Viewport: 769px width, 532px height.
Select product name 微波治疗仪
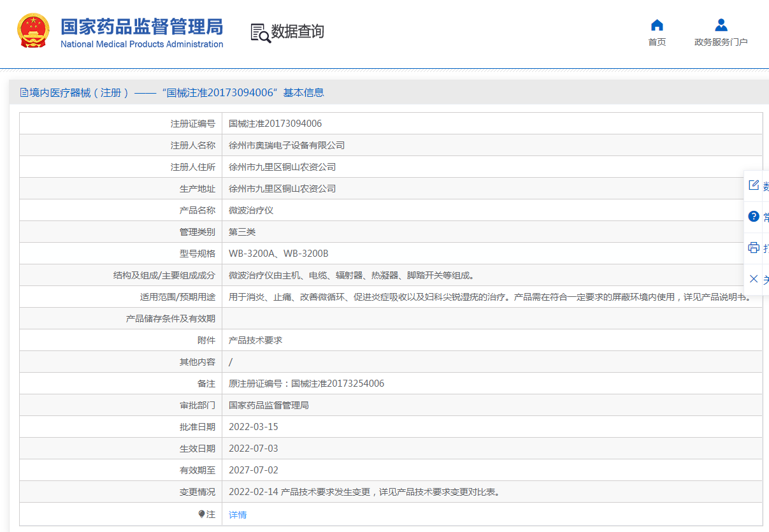[251, 210]
